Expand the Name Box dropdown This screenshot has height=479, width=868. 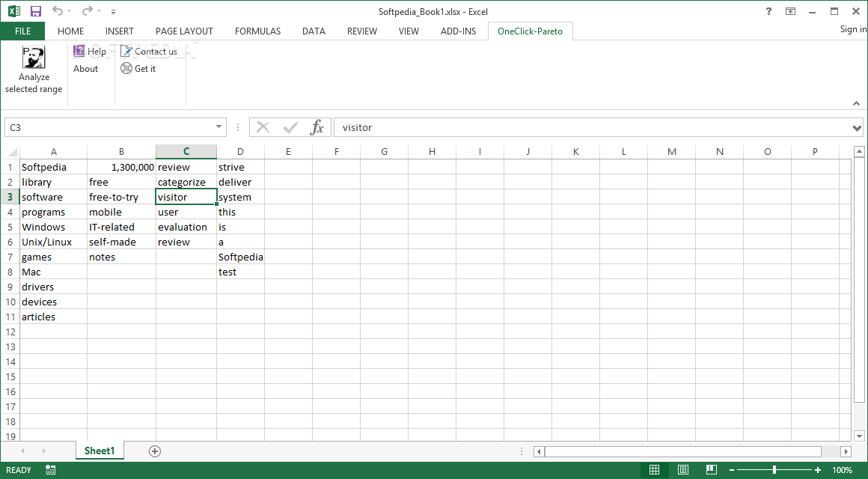[x=218, y=127]
